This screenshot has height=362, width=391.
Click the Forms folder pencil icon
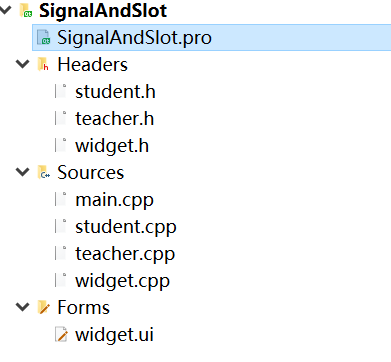point(44,307)
